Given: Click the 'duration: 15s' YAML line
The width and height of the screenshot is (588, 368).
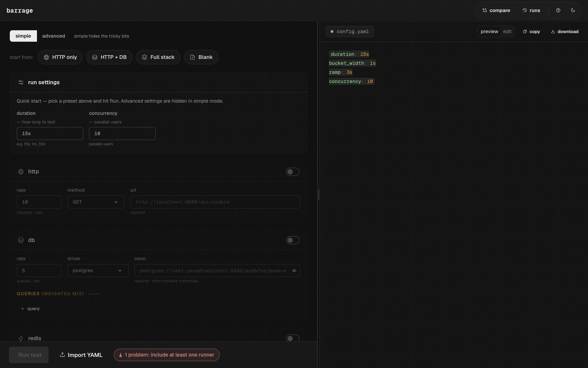Looking at the screenshot, I should [x=349, y=54].
